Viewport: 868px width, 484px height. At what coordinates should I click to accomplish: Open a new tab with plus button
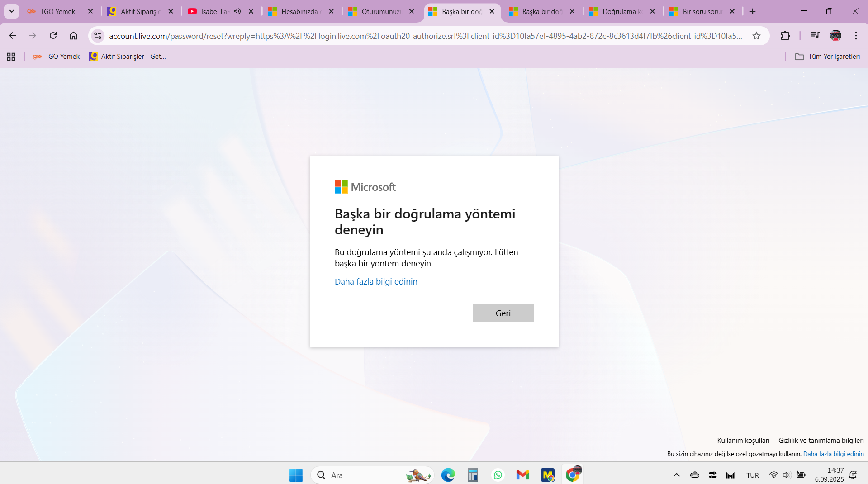pos(753,11)
